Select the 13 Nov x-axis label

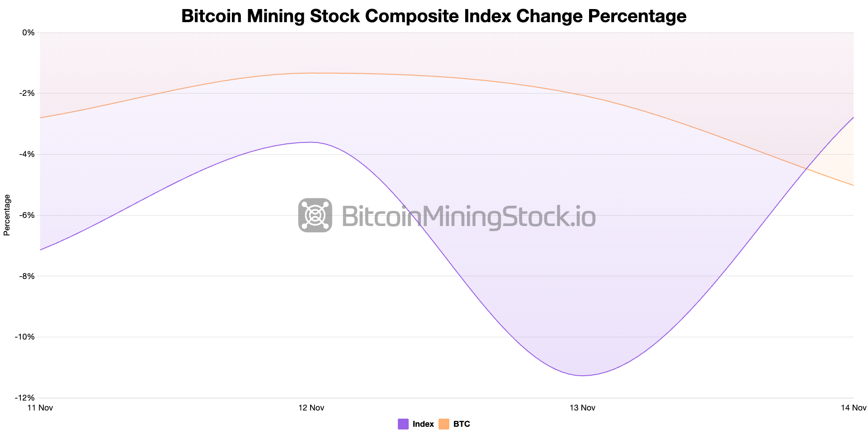(582, 408)
